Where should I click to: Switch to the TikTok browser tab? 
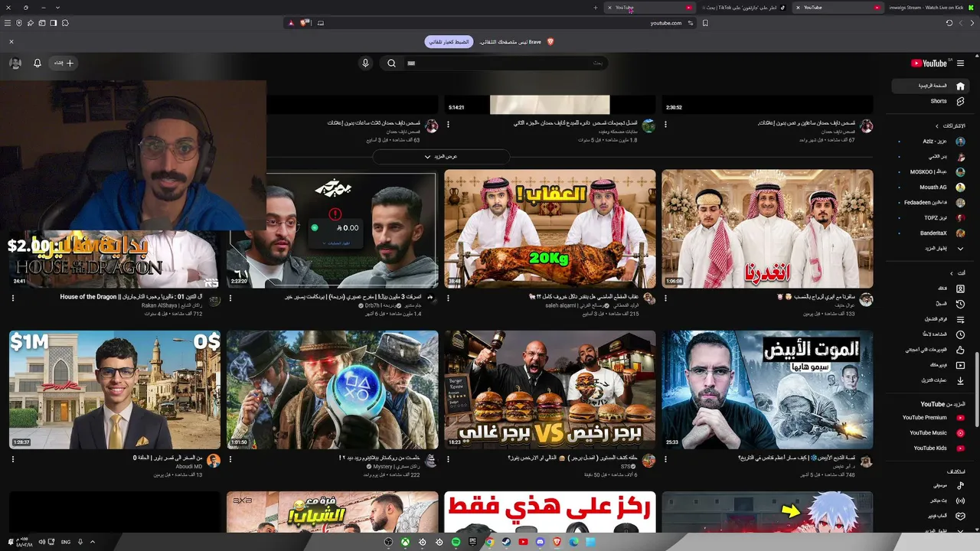click(x=743, y=8)
